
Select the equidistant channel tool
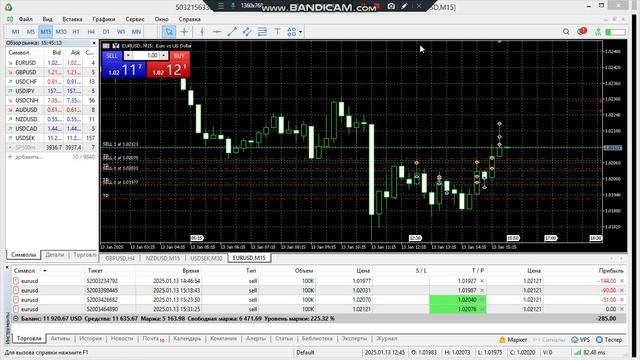pos(247,31)
